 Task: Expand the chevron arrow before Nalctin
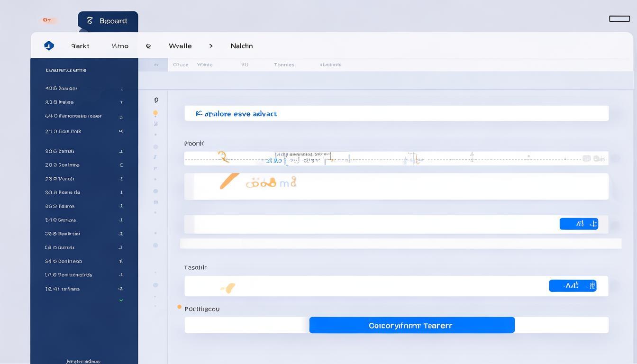[x=211, y=46]
